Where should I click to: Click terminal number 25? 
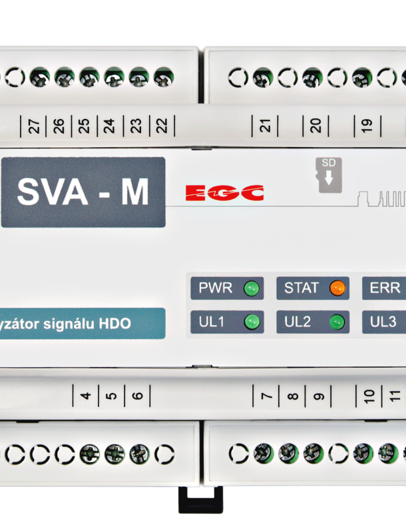tap(84, 126)
